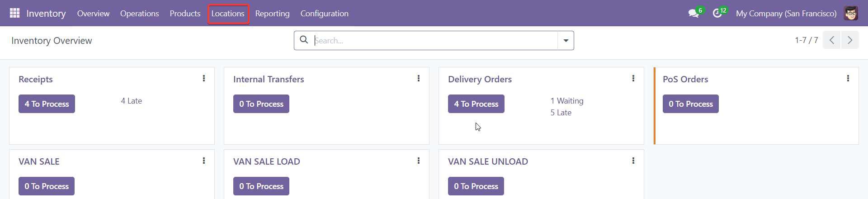Screen dimensions: 868x199
Task: Open the conversations chat icon
Action: [693, 14]
